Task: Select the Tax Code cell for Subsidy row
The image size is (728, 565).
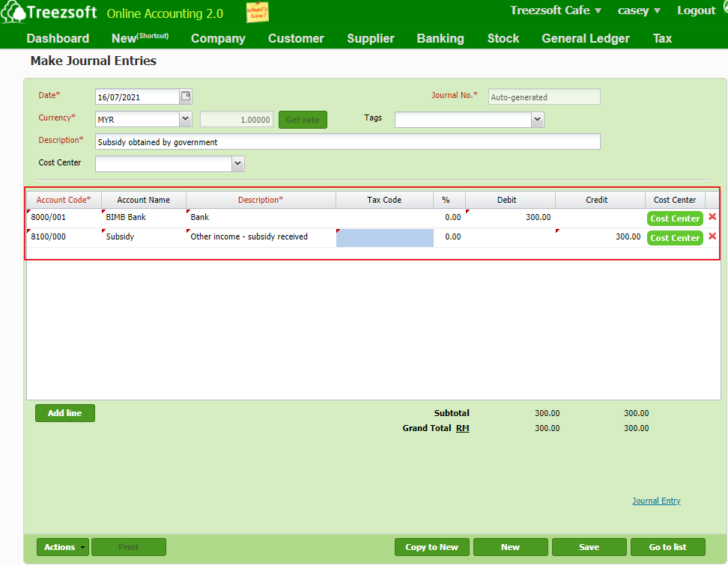Action: tap(384, 237)
